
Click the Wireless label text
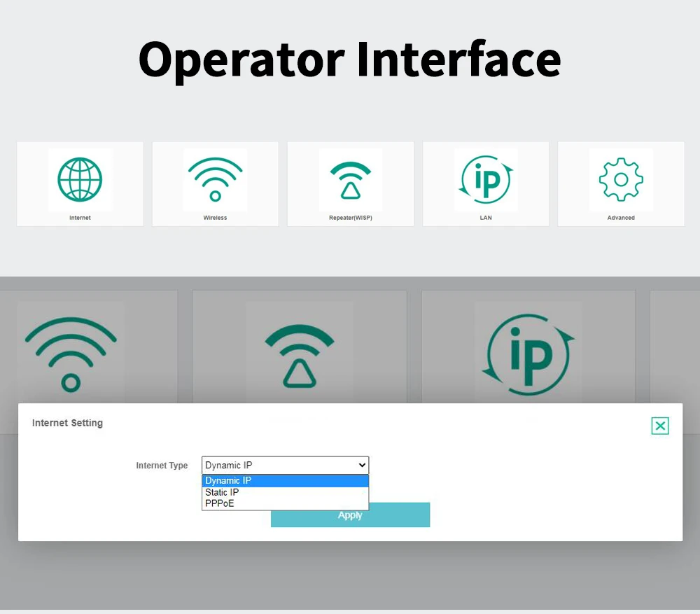pyautogui.click(x=215, y=218)
